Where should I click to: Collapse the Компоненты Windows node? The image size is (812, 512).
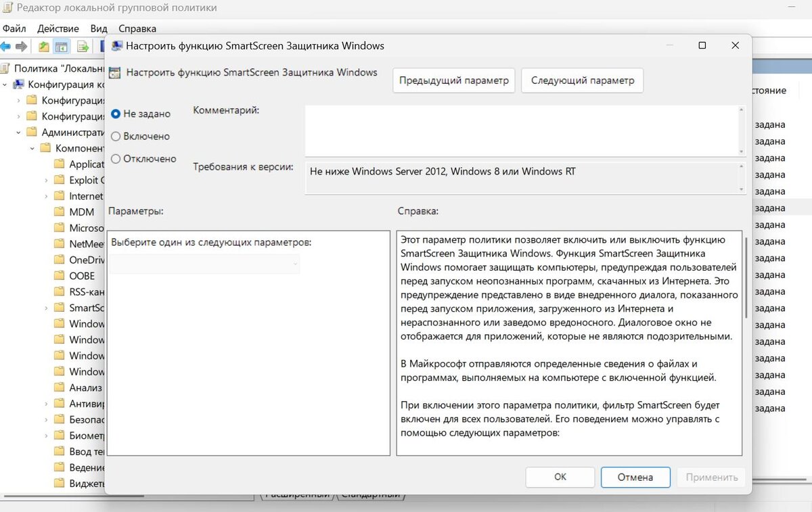(32, 148)
